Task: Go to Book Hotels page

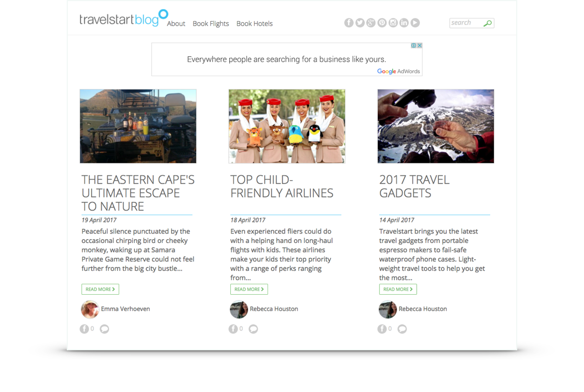Action: pos(255,24)
